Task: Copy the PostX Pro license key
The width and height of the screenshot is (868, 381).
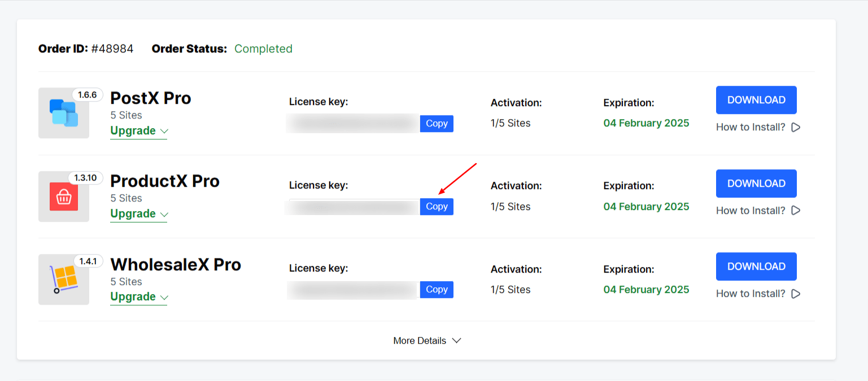Action: click(437, 123)
